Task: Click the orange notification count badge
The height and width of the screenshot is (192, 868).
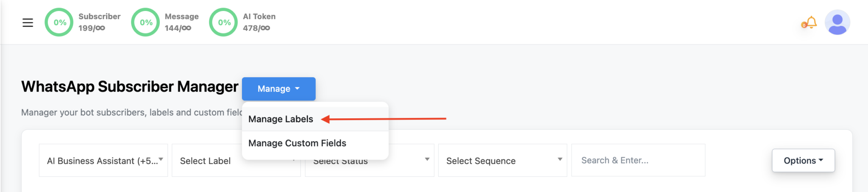Action: (x=804, y=25)
